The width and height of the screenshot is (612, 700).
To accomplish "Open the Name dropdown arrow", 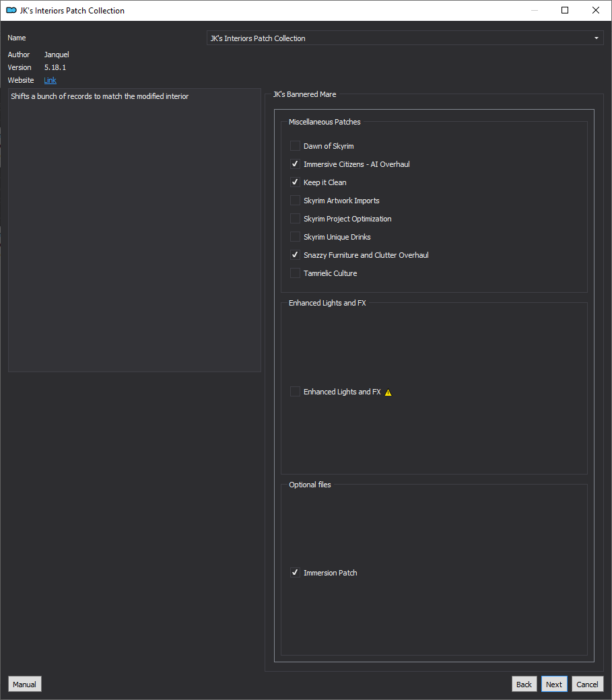I will coord(597,38).
